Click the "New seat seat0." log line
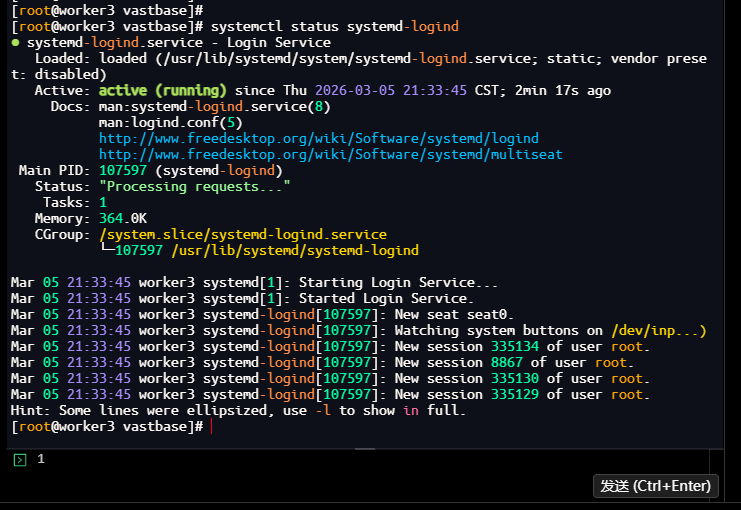The width and height of the screenshot is (741, 510). 262,315
